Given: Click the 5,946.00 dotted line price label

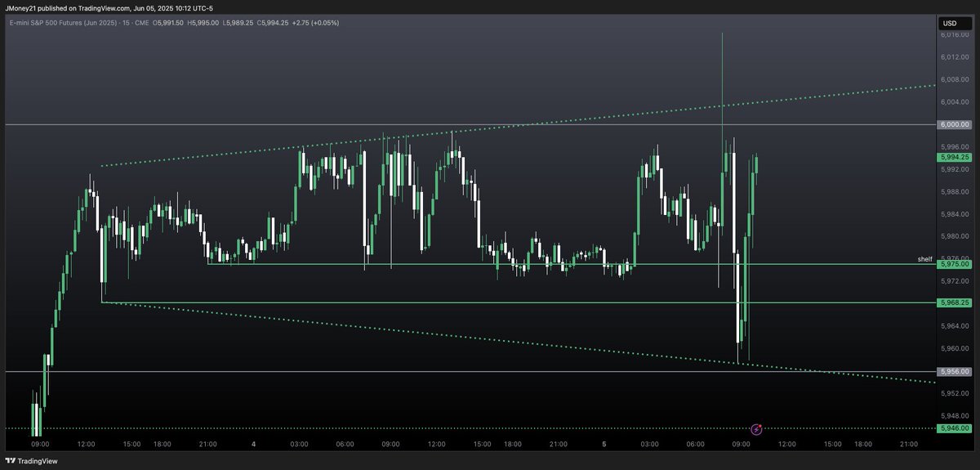Looking at the screenshot, I should pos(955,428).
